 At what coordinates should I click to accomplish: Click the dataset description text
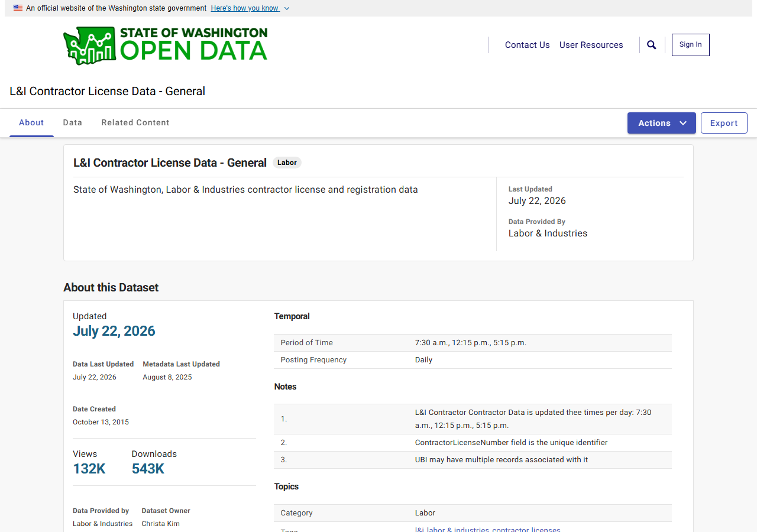tap(245, 190)
